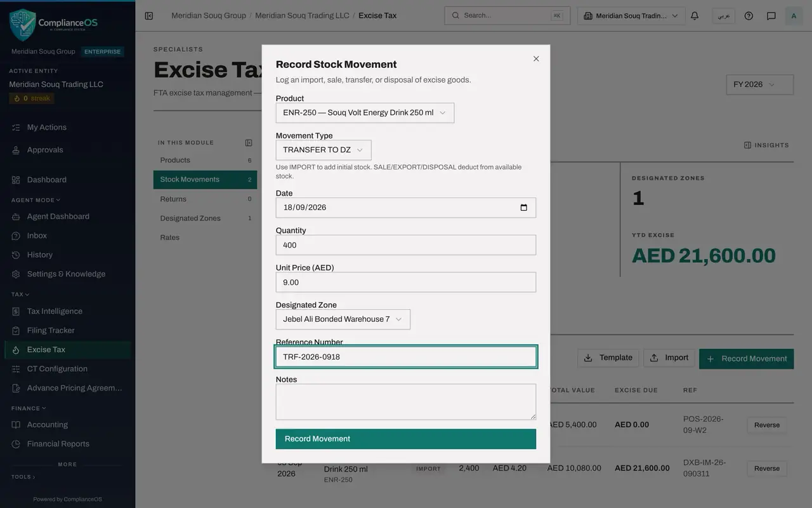
Task: Open Inbox in sidebar
Action: tap(67, 236)
